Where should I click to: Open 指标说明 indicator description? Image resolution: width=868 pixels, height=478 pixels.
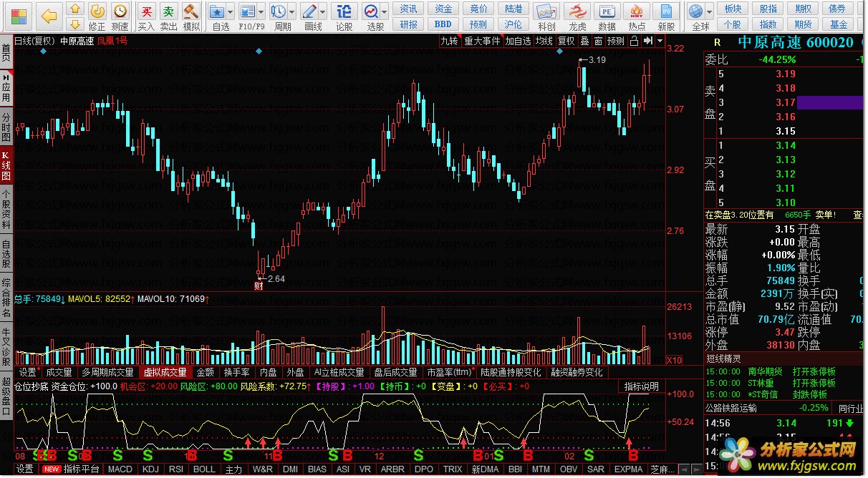641,386
